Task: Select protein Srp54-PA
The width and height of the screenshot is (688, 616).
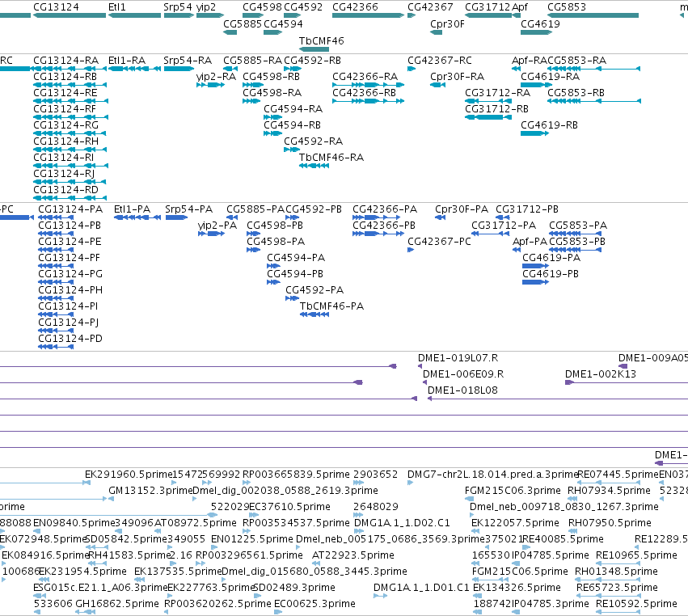Action: 188,209
